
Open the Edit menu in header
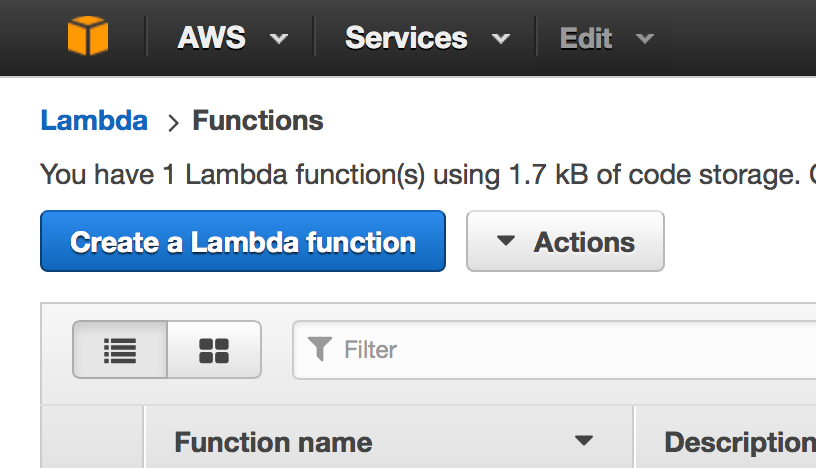coord(586,38)
